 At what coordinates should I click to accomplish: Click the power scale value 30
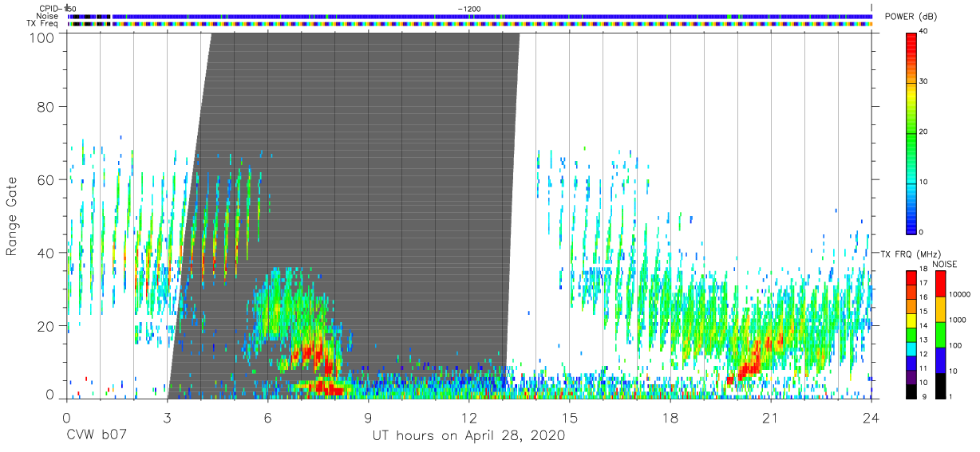pos(924,82)
